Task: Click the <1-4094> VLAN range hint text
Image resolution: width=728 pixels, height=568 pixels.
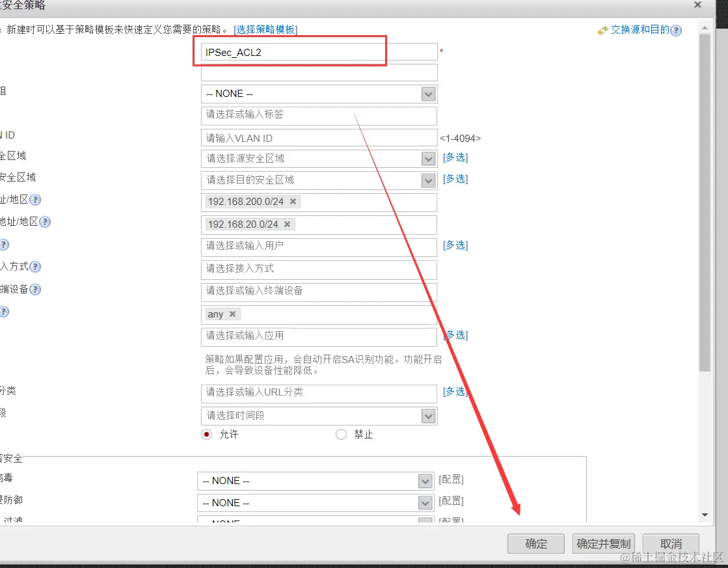Action: pyautogui.click(x=460, y=139)
